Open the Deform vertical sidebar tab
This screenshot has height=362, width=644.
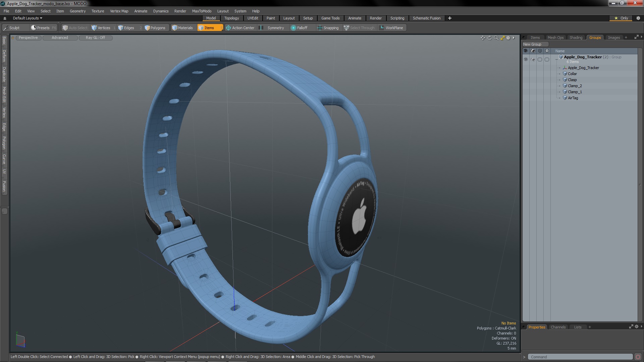(4, 56)
